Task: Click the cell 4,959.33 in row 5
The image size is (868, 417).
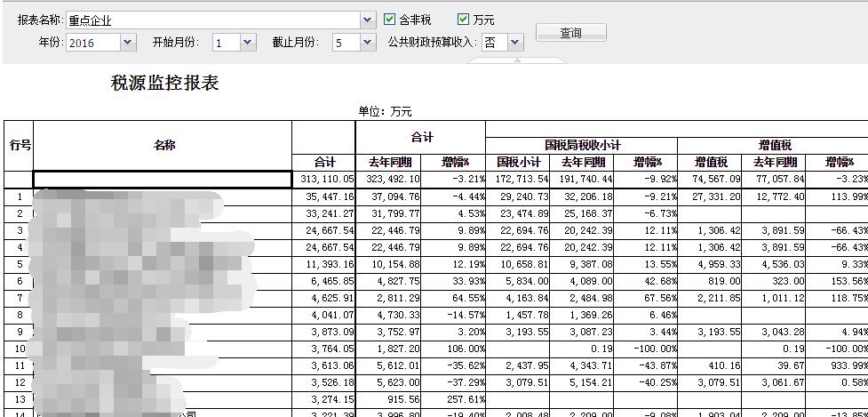Action: pyautogui.click(x=710, y=265)
